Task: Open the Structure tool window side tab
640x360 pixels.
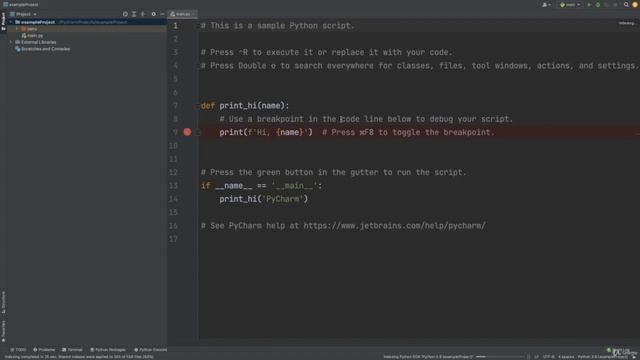Action: coord(3,302)
